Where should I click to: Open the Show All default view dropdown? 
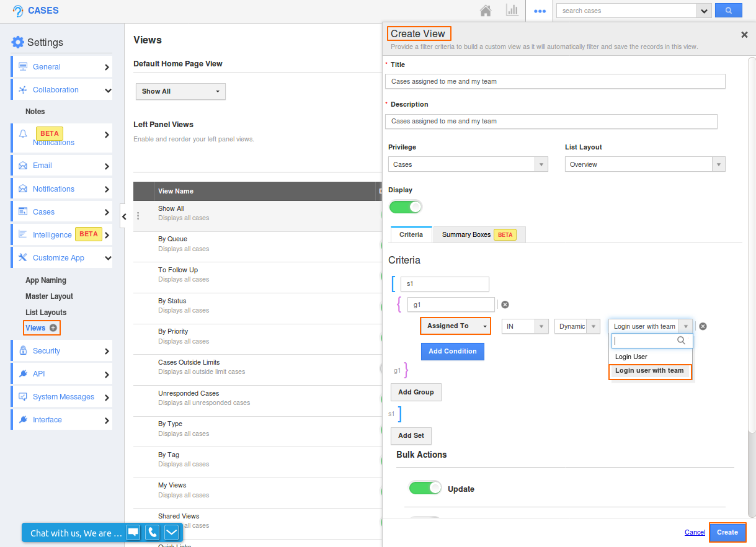click(x=180, y=91)
